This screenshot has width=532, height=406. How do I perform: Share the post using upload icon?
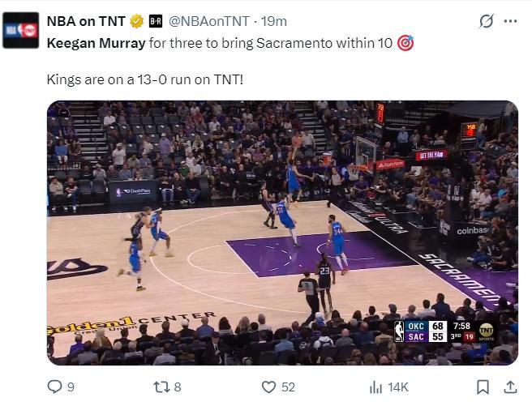[x=510, y=387]
